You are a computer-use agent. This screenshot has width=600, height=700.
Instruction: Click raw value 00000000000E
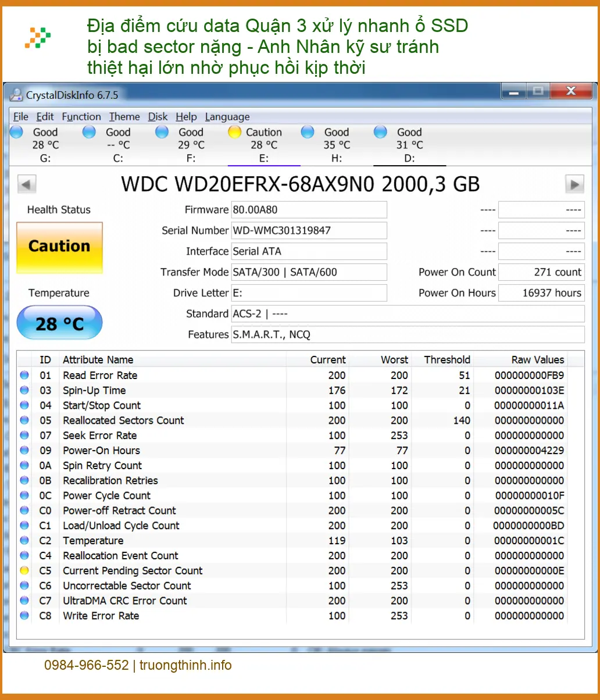pos(529,570)
